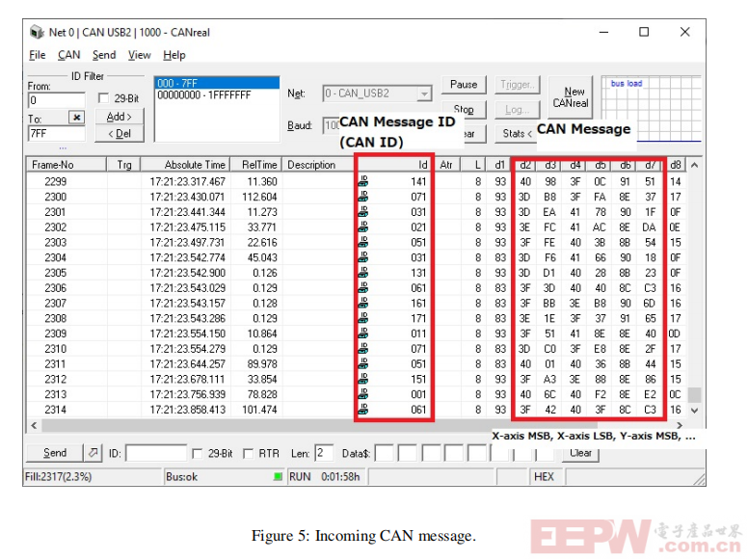The width and height of the screenshot is (748, 560).
Task: Click the Frame-No column header
Action: click(66, 165)
